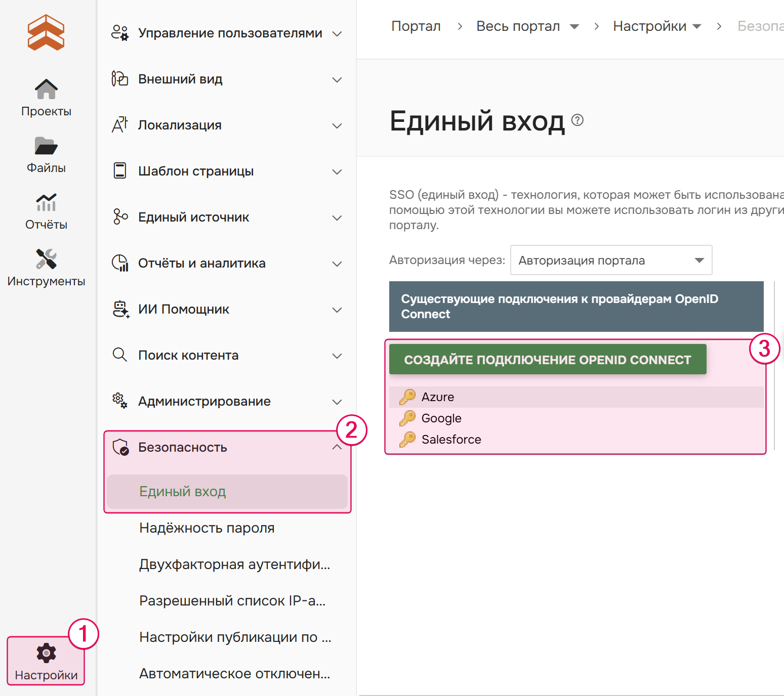
Task: Click the company logo at top left
Action: pos(46,33)
